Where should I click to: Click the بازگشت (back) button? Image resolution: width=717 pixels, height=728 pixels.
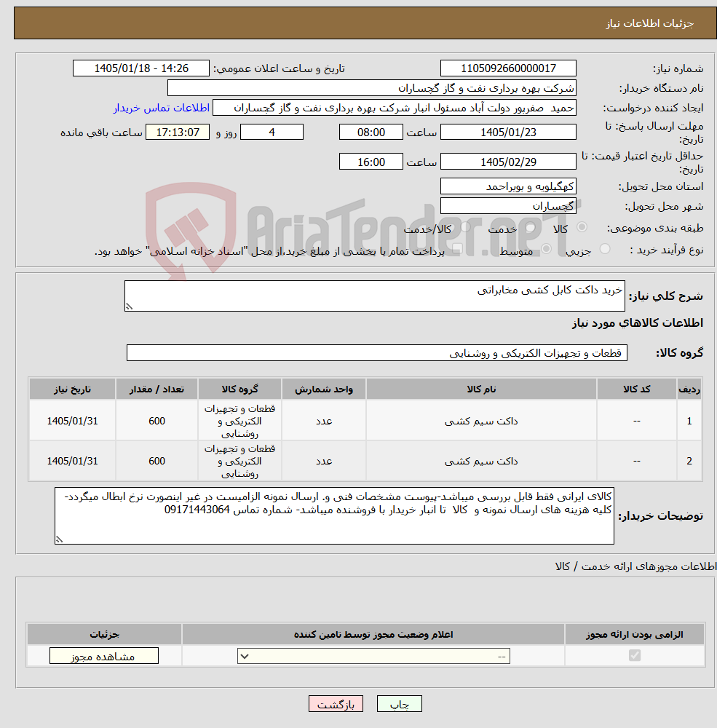(x=336, y=704)
